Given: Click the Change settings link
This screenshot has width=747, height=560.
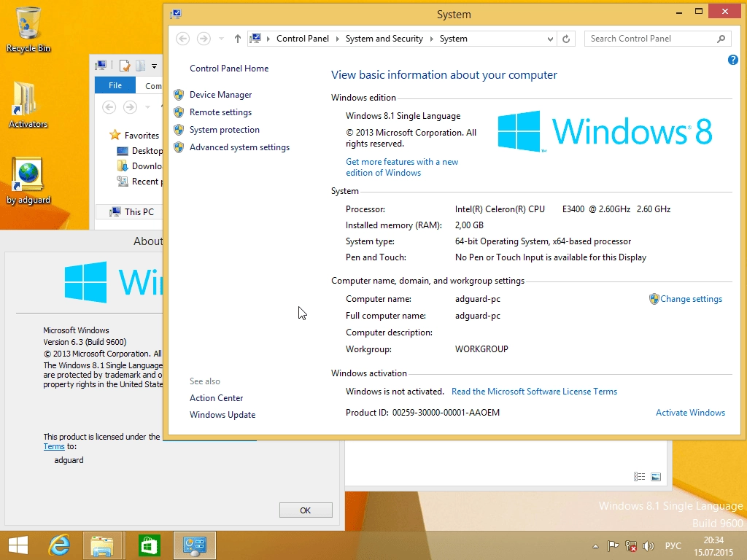Looking at the screenshot, I should tap(691, 299).
